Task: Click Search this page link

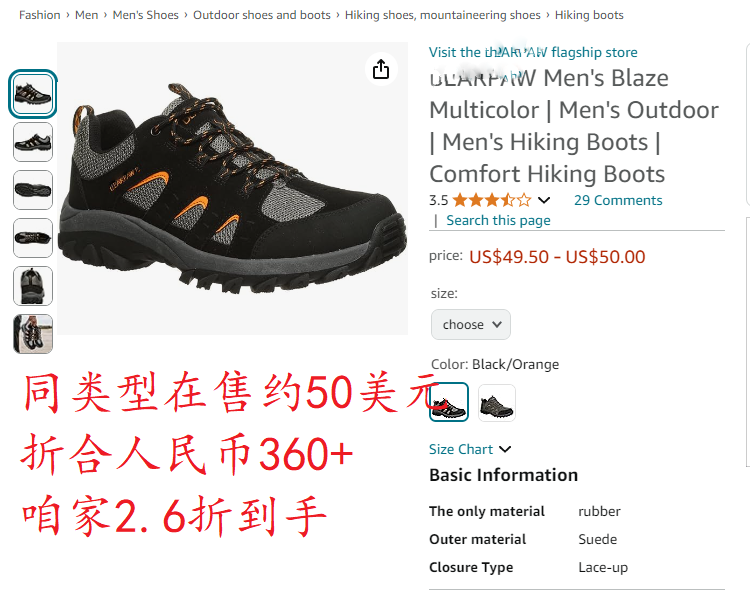Action: (498, 220)
